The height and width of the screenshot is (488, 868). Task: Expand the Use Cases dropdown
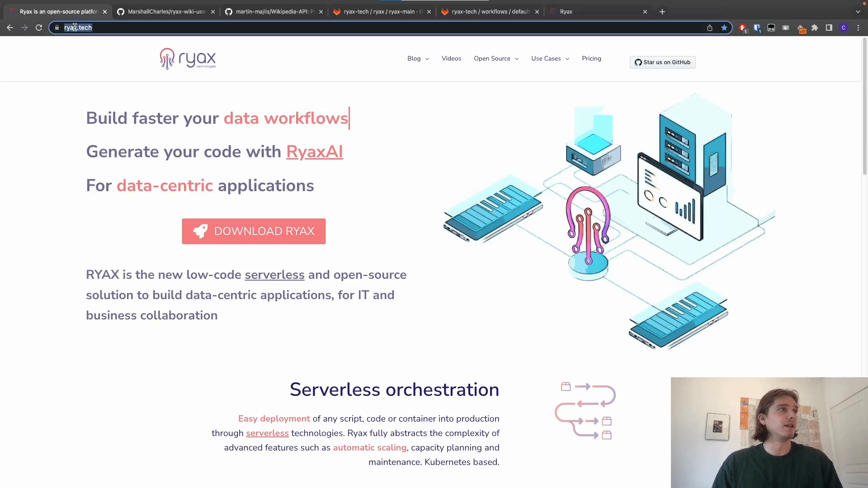(x=550, y=59)
